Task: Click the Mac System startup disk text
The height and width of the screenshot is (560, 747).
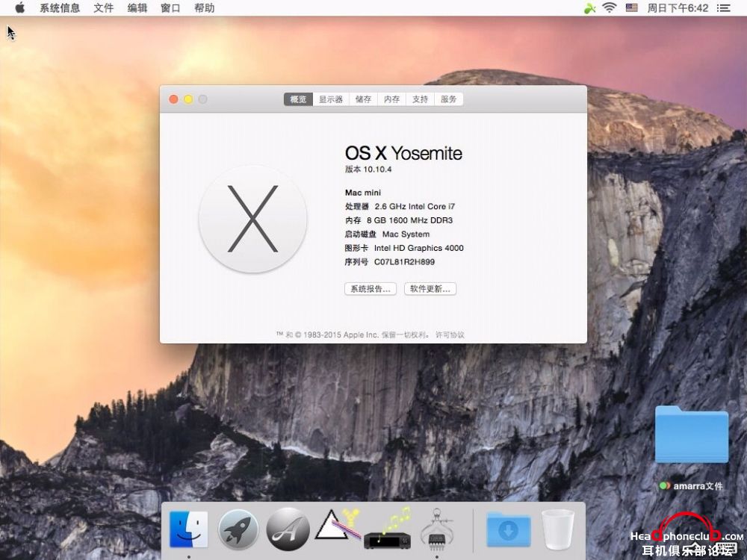Action: 406,234
